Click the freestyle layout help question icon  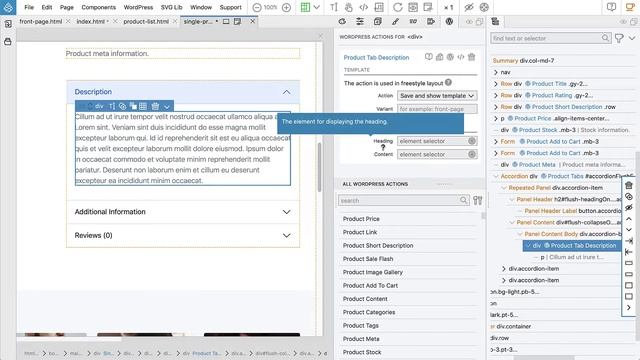(448, 82)
